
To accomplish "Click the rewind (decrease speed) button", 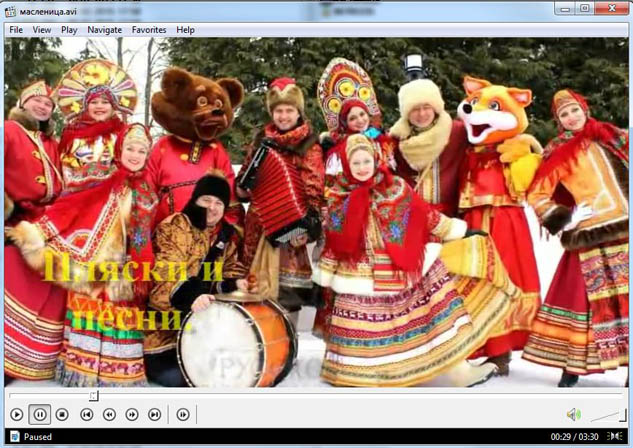I will pos(109,415).
